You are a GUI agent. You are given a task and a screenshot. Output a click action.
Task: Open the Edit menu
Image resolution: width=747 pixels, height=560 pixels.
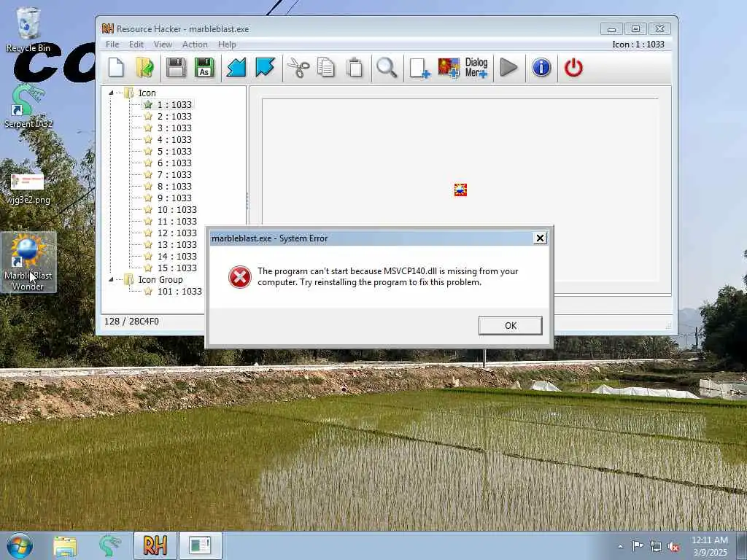[x=136, y=44]
